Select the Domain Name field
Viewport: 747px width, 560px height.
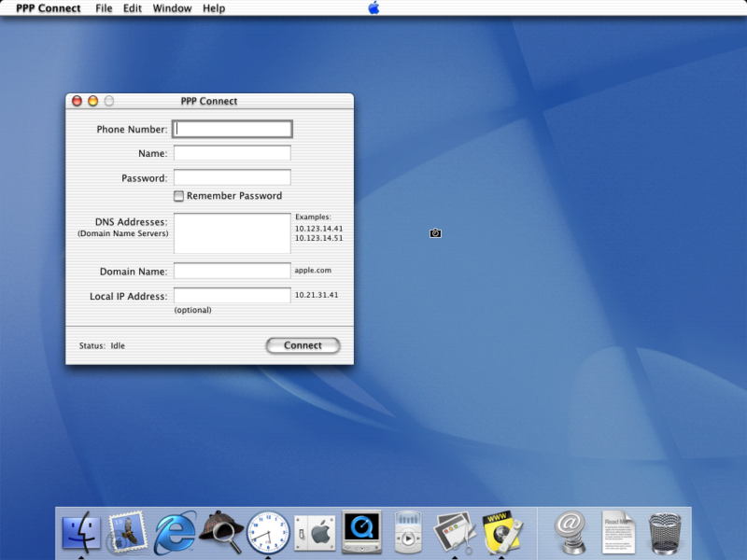(x=232, y=271)
